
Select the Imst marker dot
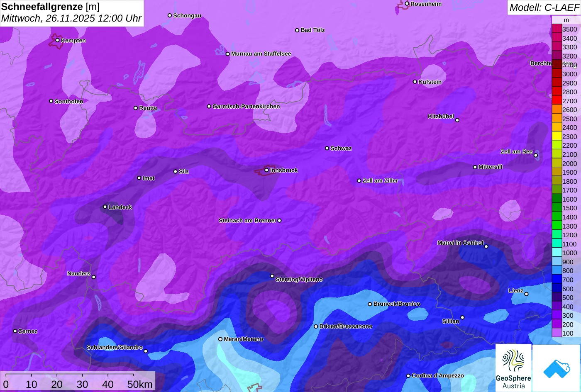click(x=139, y=178)
